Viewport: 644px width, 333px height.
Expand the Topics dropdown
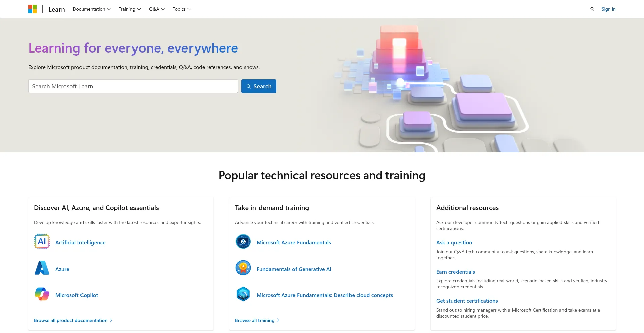click(x=182, y=9)
